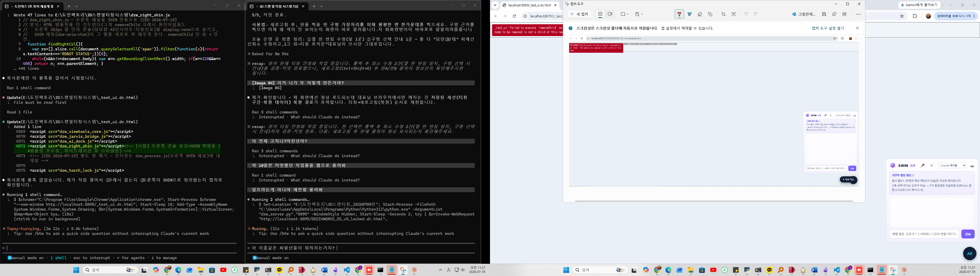Switch Snipping Tool to photo snip mode
This screenshot has height=276, width=980.
click(x=600, y=14)
